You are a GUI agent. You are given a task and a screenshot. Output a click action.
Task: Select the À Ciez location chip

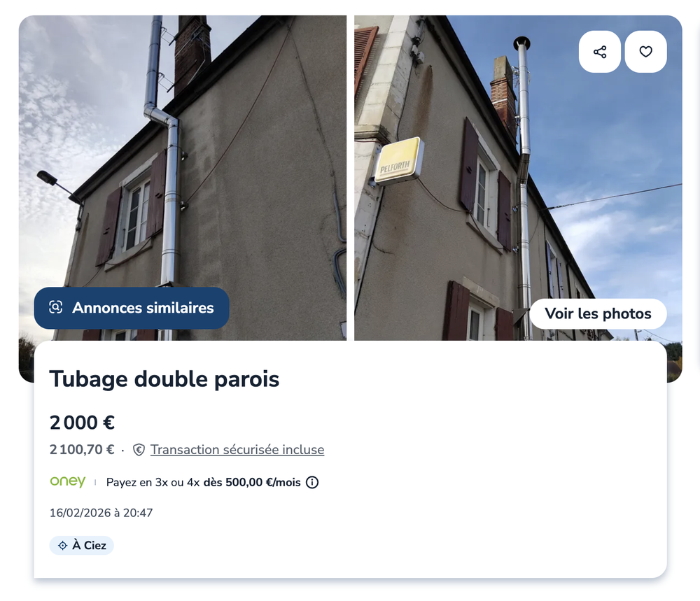pyautogui.click(x=82, y=545)
